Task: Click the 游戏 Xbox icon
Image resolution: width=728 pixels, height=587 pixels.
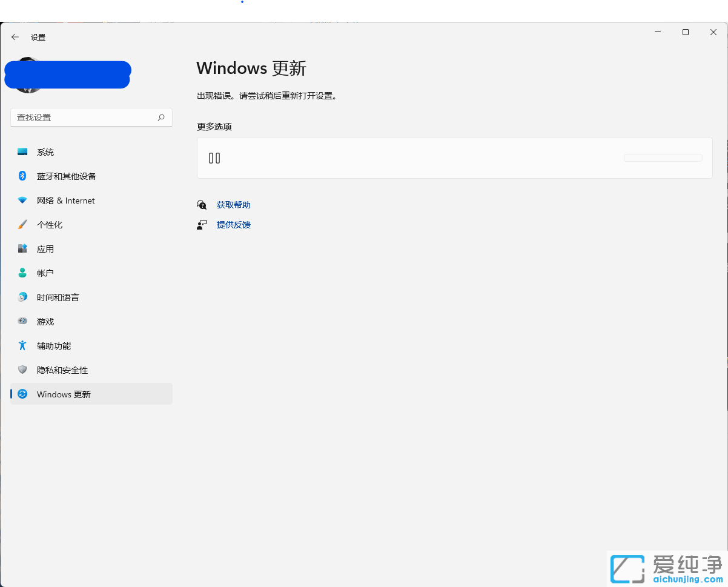Action: click(x=22, y=321)
